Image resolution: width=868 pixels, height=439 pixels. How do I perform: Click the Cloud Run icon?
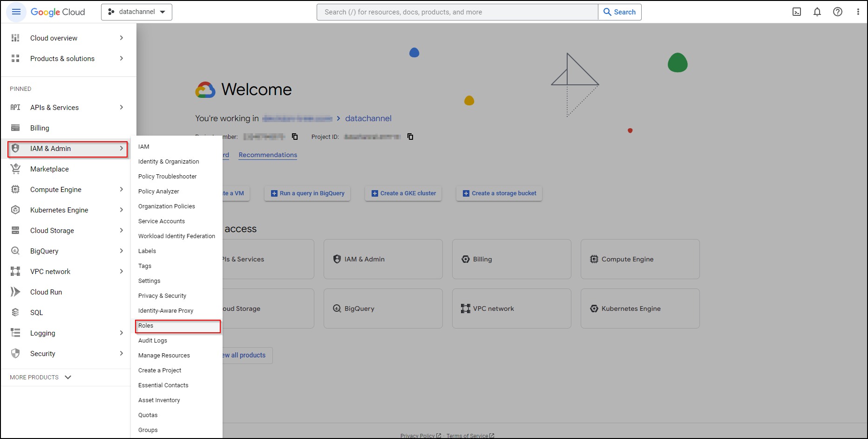click(15, 292)
